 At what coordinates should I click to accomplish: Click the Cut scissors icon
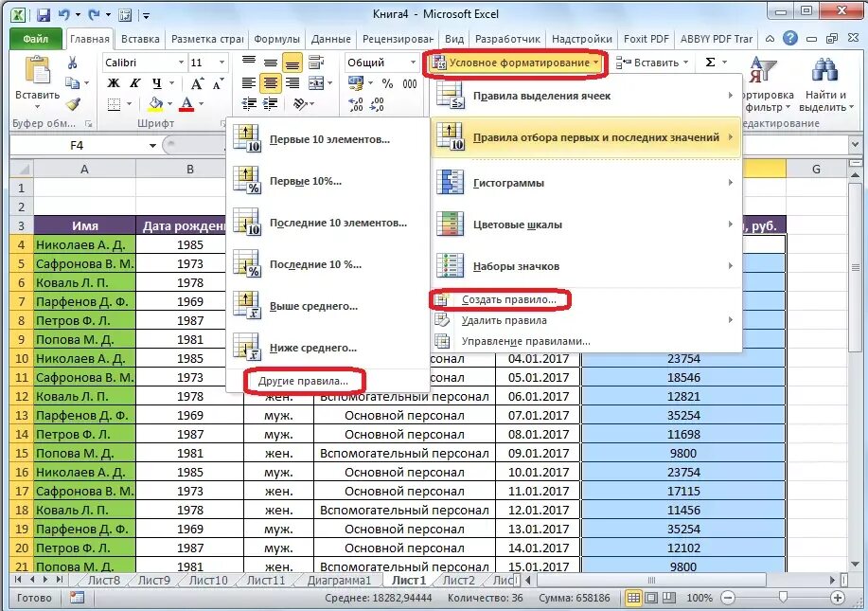[72, 63]
